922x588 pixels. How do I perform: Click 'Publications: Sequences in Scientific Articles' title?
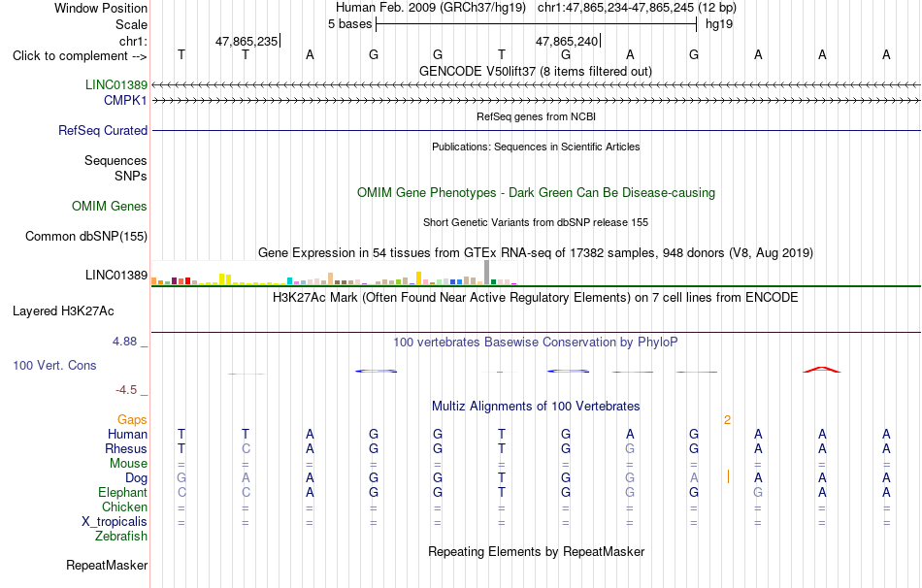[536, 147]
